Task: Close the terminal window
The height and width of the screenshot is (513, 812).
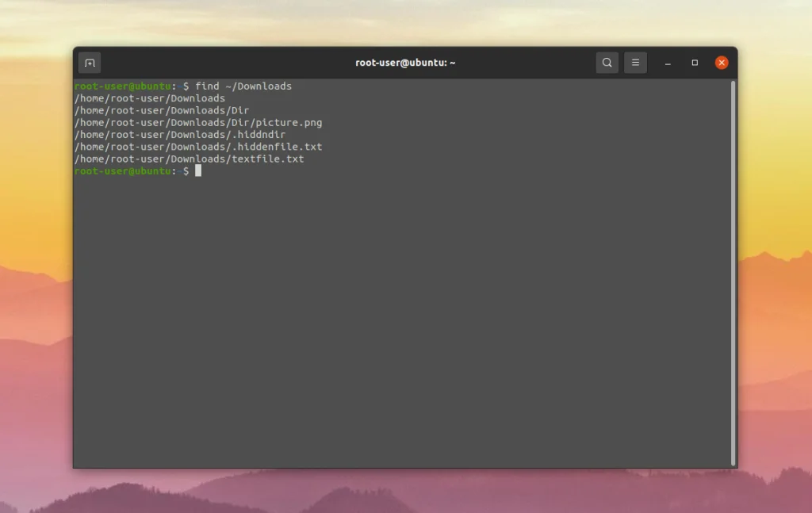Action: 721,62
